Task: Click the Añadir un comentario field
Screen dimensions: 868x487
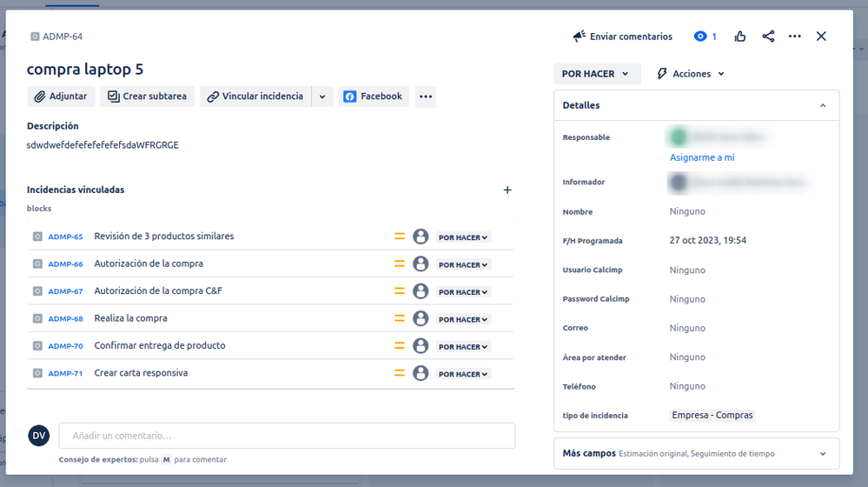Action: click(x=287, y=436)
